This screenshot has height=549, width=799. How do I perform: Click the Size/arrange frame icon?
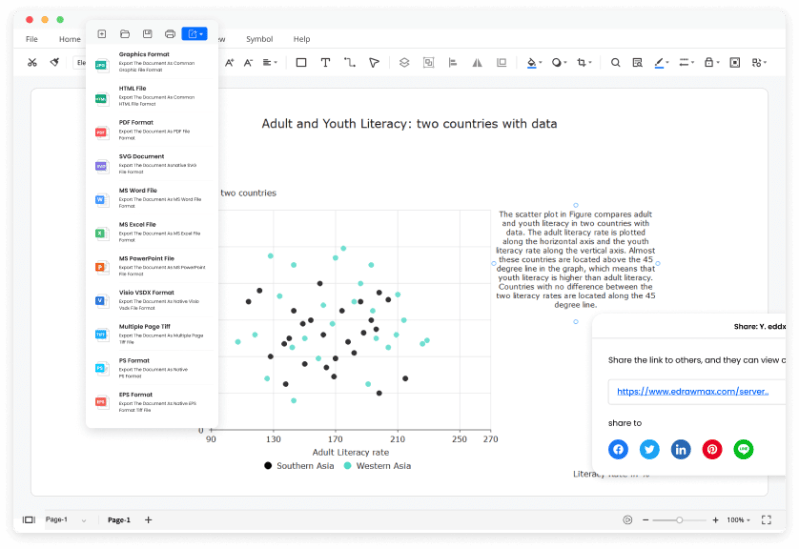501,63
